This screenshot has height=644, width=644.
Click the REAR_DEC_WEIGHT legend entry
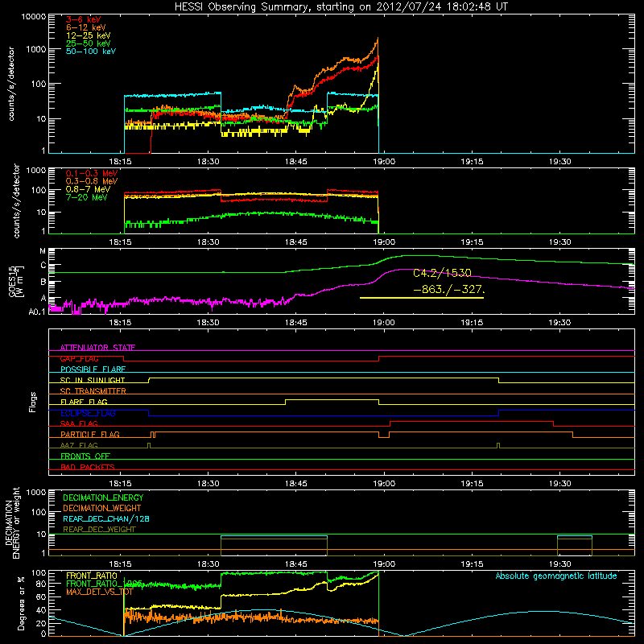(99, 530)
